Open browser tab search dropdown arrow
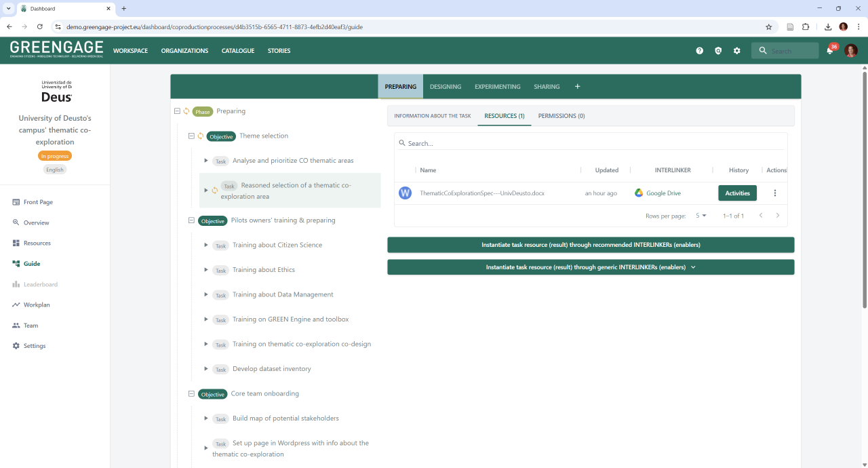Screen dimensions: 868x468 [x=7, y=9]
